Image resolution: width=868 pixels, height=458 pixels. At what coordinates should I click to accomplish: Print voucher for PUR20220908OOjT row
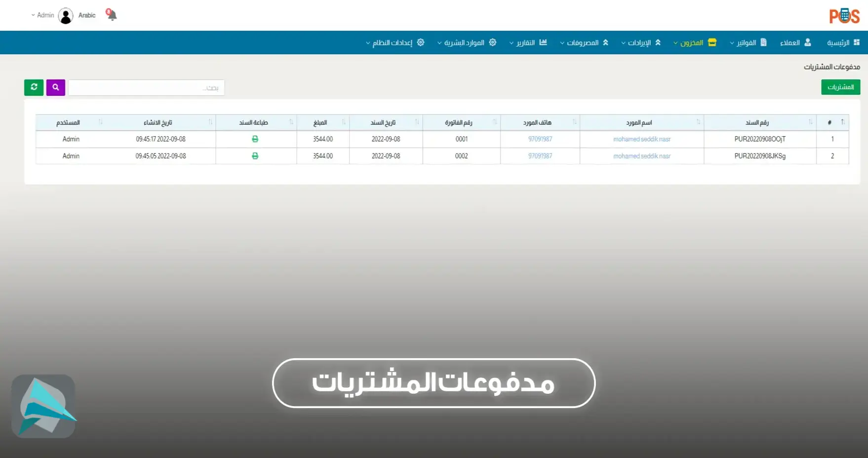[255, 139]
